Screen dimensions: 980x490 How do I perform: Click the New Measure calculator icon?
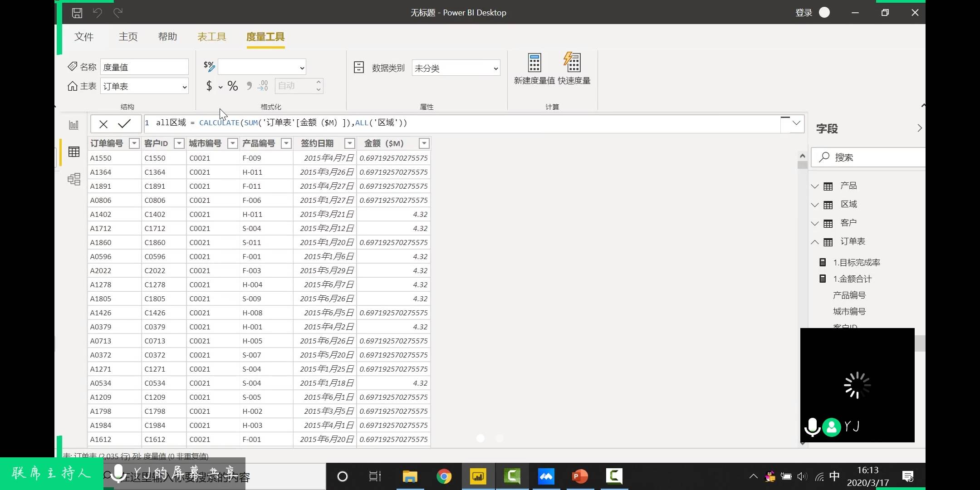pyautogui.click(x=534, y=63)
